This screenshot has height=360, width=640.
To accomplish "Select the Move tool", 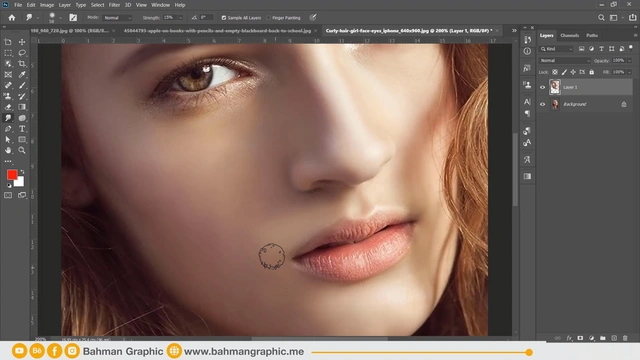I will click(22, 42).
